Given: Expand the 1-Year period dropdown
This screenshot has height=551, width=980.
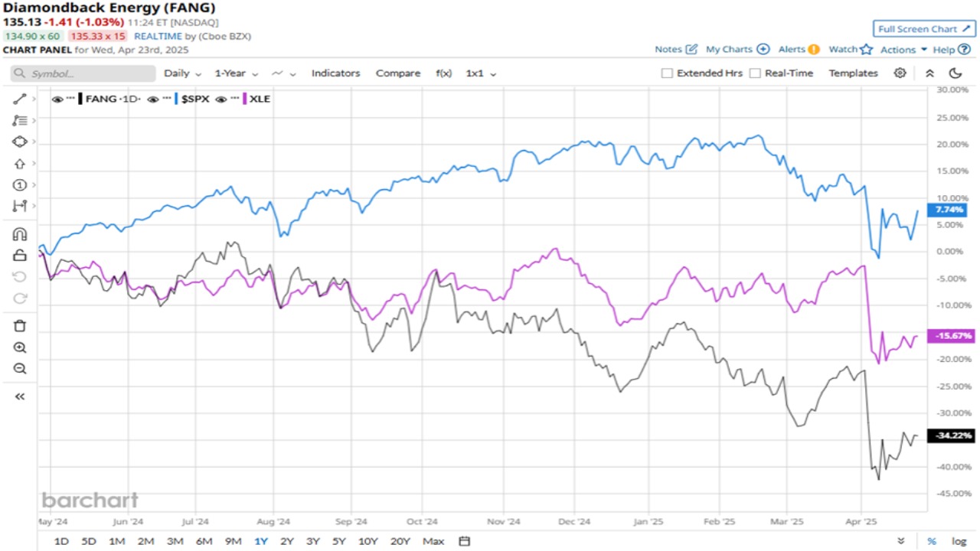Looking at the screenshot, I should click(235, 73).
